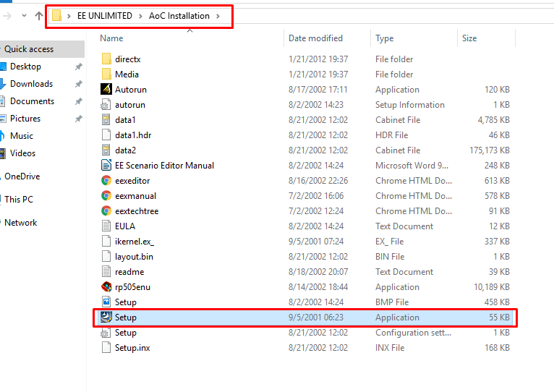This screenshot has width=554, height=392.
Task: Select the rp505enu application icon
Action: [106, 287]
